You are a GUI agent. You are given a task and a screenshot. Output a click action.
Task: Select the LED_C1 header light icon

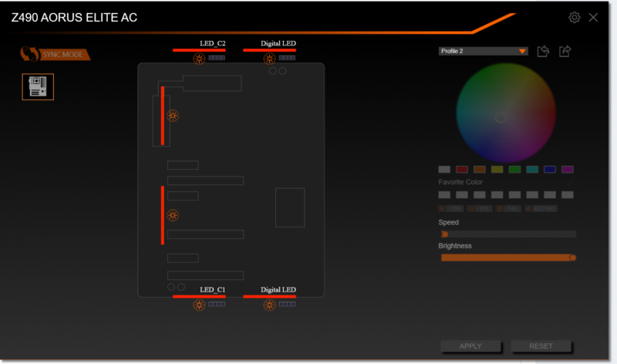[x=199, y=305]
